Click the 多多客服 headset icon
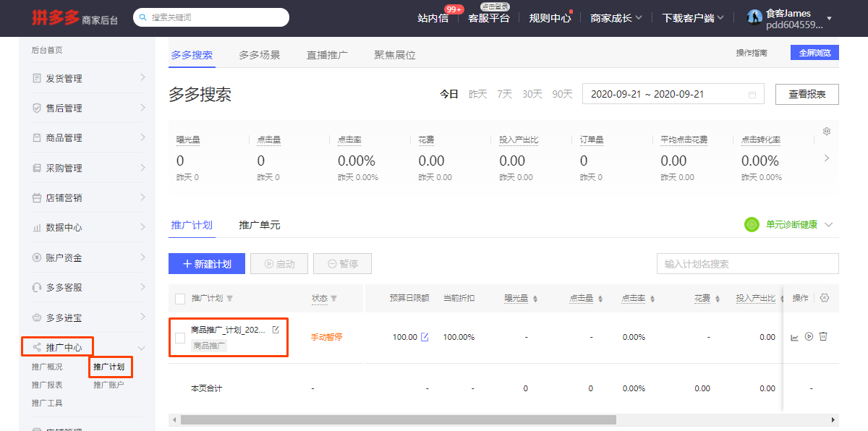 [36, 287]
